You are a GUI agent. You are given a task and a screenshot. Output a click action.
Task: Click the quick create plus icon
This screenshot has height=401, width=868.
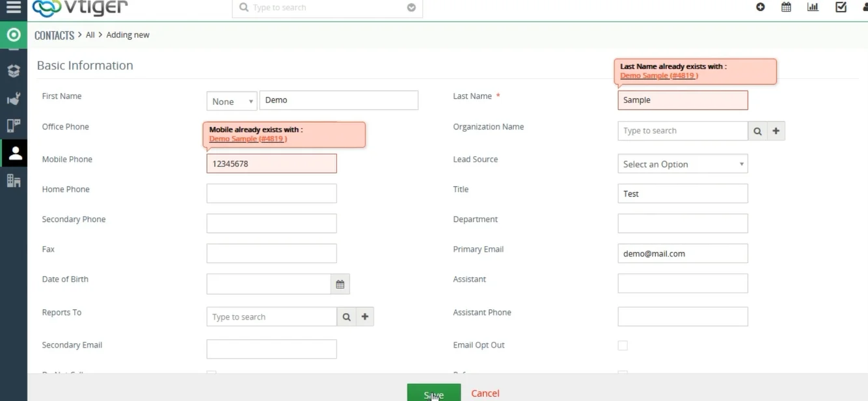760,7
